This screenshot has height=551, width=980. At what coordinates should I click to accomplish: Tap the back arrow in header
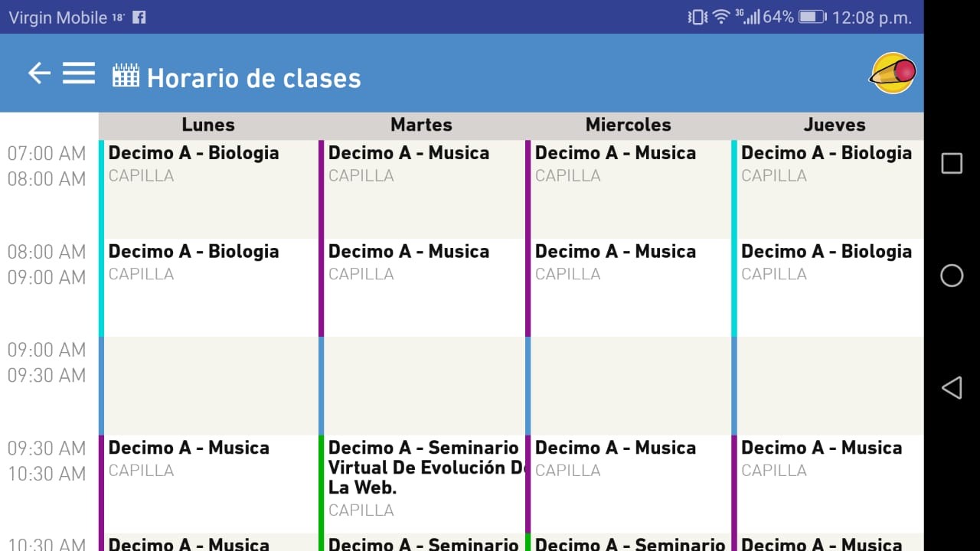coord(39,73)
